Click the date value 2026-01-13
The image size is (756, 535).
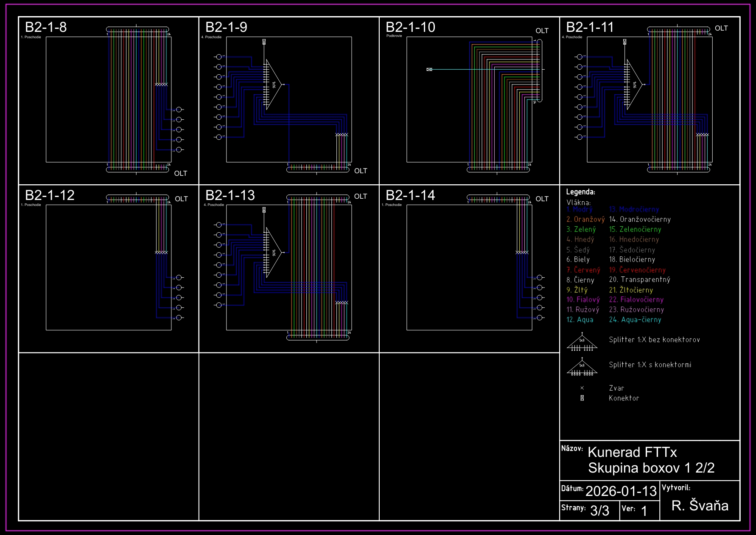pyautogui.click(x=621, y=491)
